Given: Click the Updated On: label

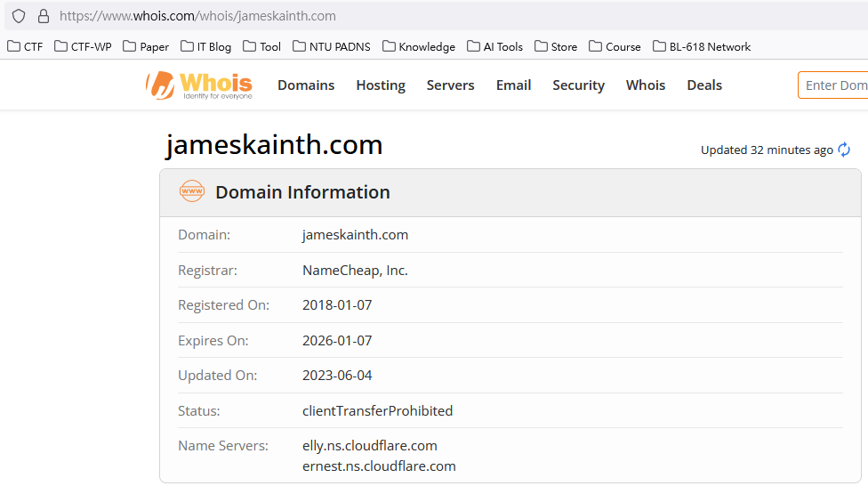Looking at the screenshot, I should pyautogui.click(x=218, y=376).
